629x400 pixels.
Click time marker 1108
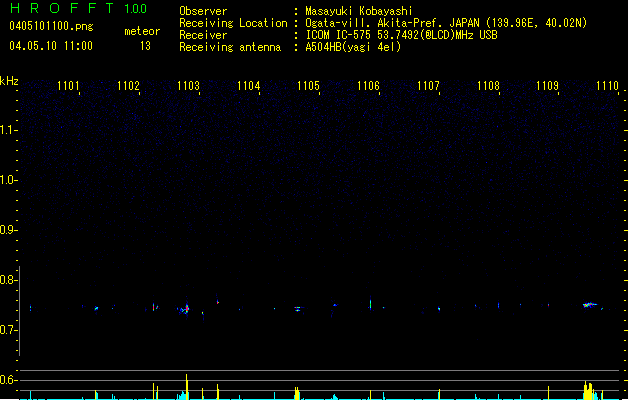click(488, 86)
